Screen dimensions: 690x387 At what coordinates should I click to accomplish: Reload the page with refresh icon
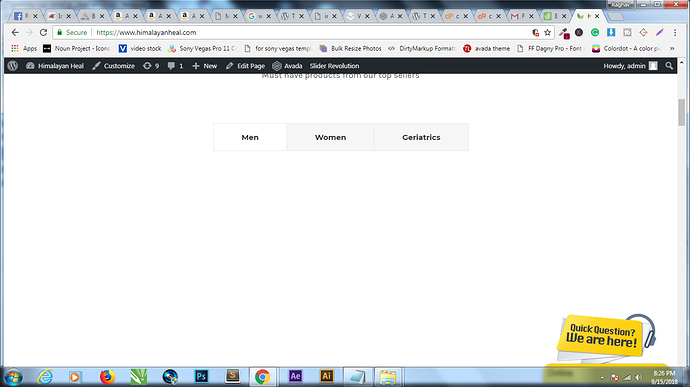pos(43,33)
